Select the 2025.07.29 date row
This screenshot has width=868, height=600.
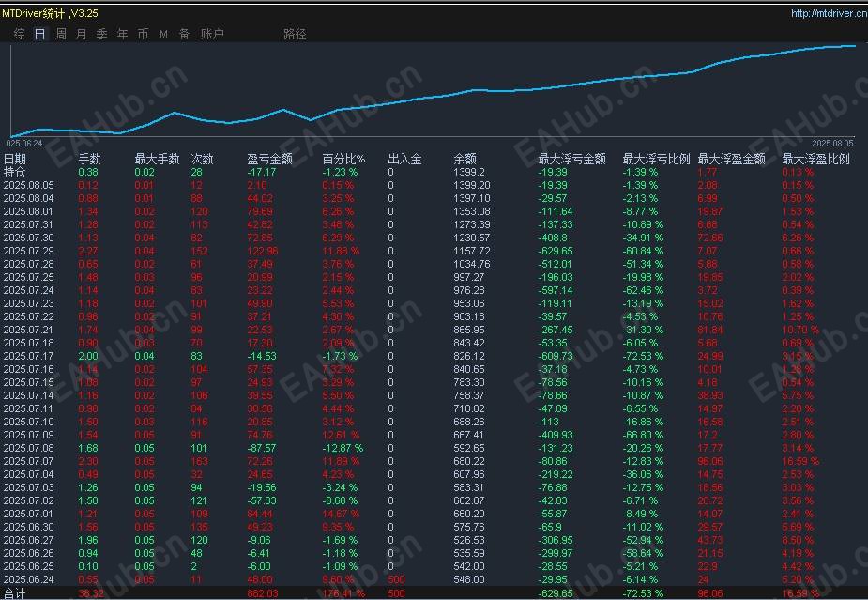pyautogui.click(x=29, y=251)
